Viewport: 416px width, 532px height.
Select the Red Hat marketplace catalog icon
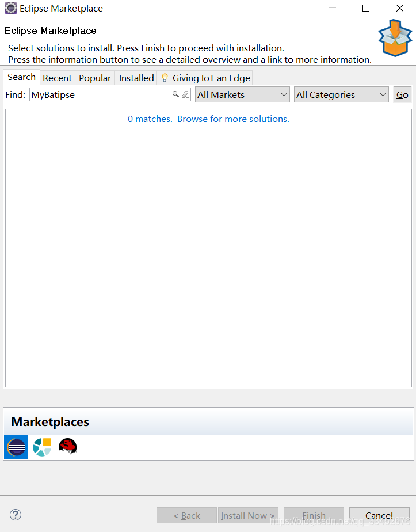tap(68, 447)
